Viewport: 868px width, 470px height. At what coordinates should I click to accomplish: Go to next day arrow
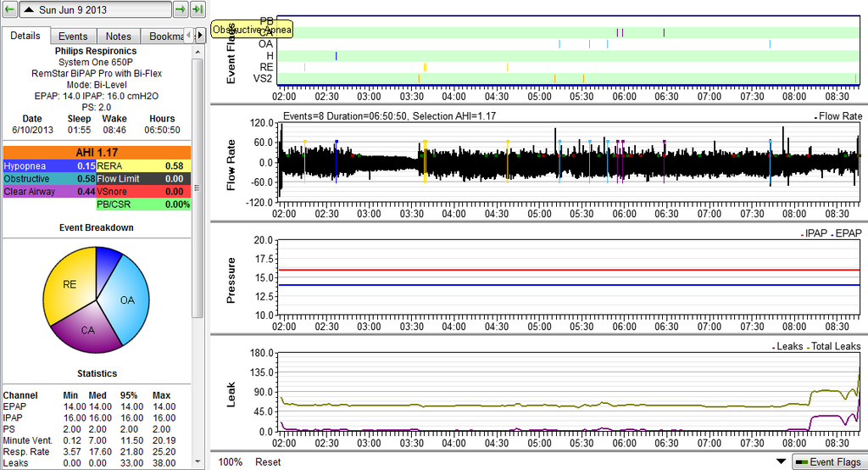coord(180,9)
